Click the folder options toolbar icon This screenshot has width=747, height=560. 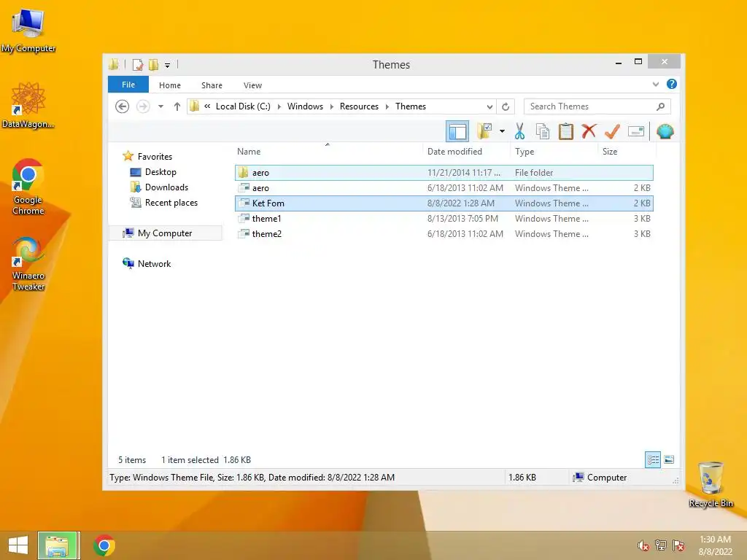[484, 131]
